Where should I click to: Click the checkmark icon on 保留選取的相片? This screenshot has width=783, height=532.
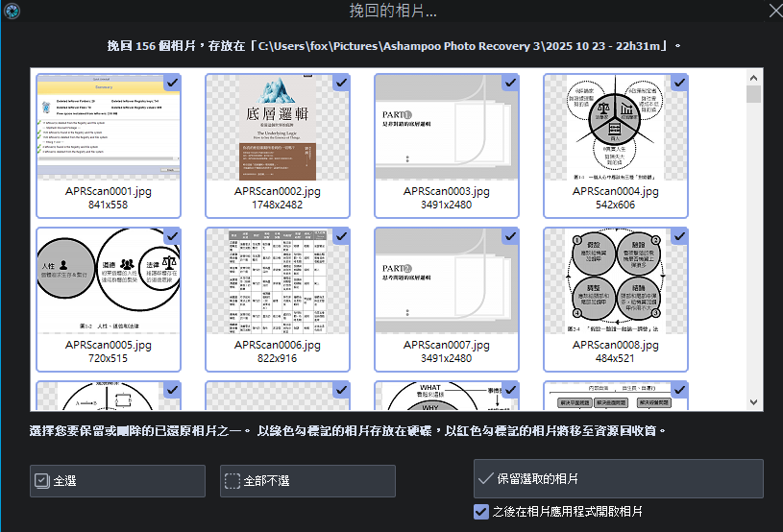click(485, 478)
